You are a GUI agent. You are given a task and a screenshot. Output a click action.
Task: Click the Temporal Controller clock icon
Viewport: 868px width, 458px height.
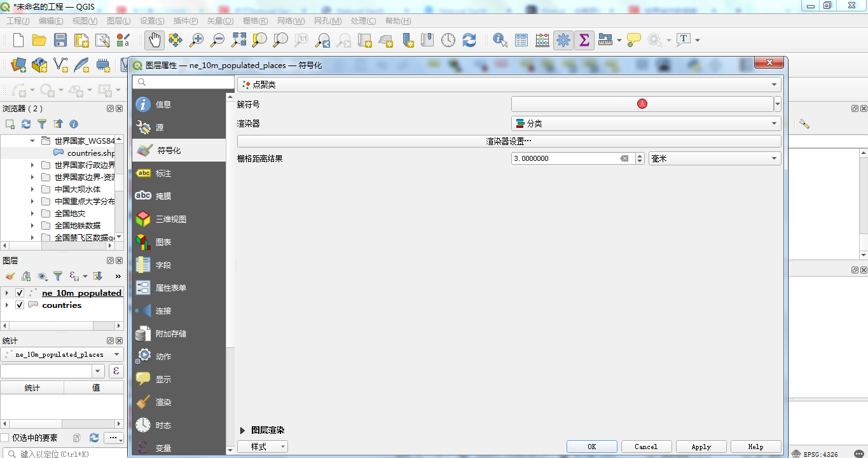coord(448,40)
